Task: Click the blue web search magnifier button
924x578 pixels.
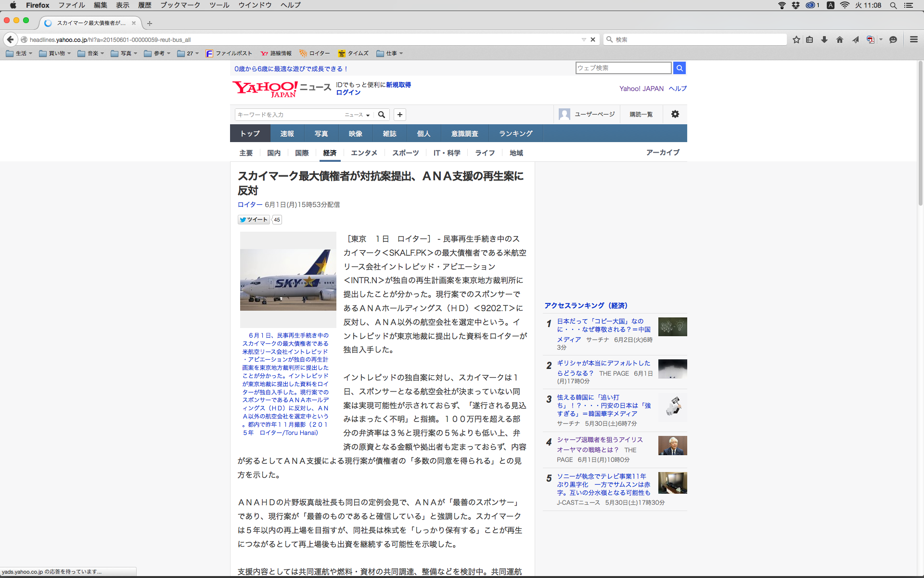Action: tap(679, 68)
